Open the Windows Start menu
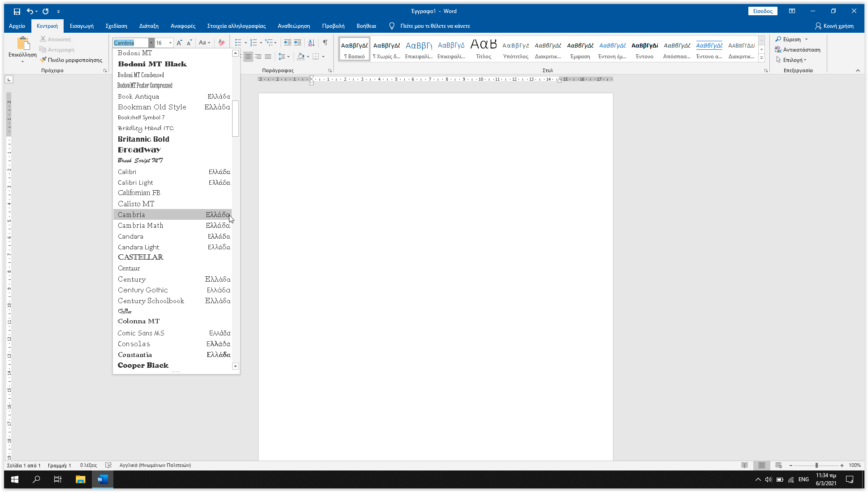 click(15, 479)
